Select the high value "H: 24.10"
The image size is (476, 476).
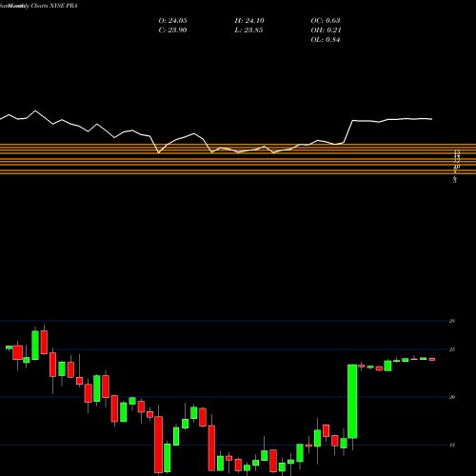249,21
